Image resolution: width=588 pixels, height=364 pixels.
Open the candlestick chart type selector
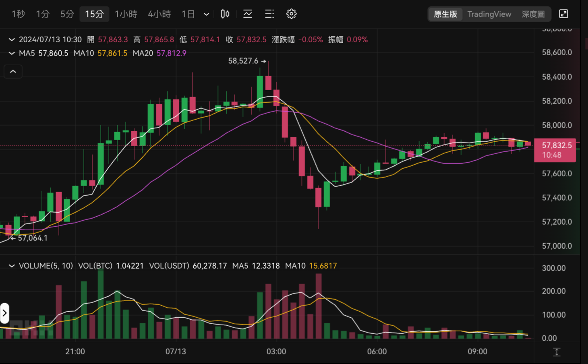click(225, 14)
